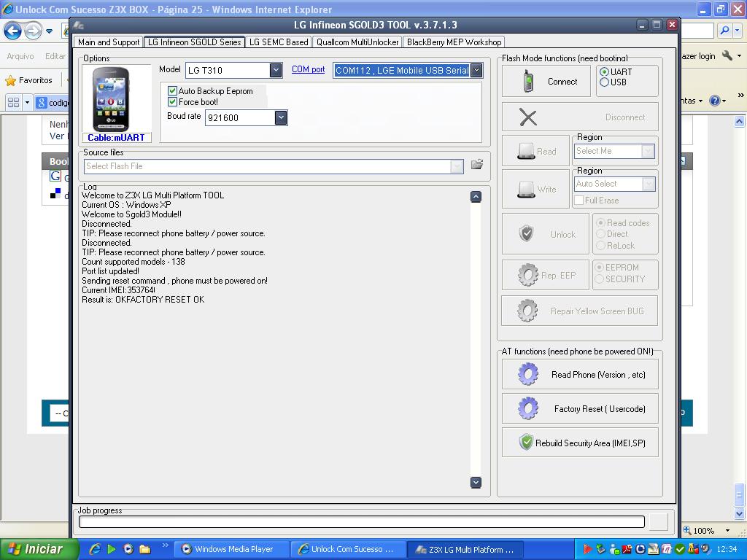Click the 'Cable:mUART' label
This screenshot has width=747, height=560.
[116, 138]
